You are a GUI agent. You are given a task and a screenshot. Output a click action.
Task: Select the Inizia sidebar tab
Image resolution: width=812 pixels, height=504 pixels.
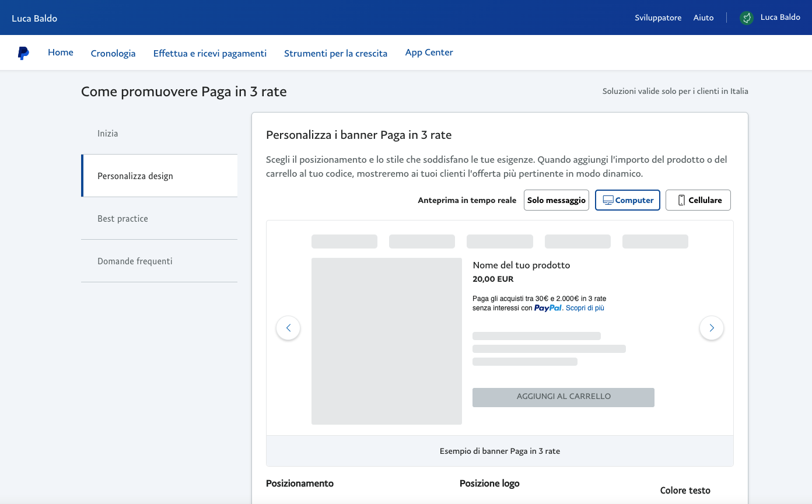159,134
